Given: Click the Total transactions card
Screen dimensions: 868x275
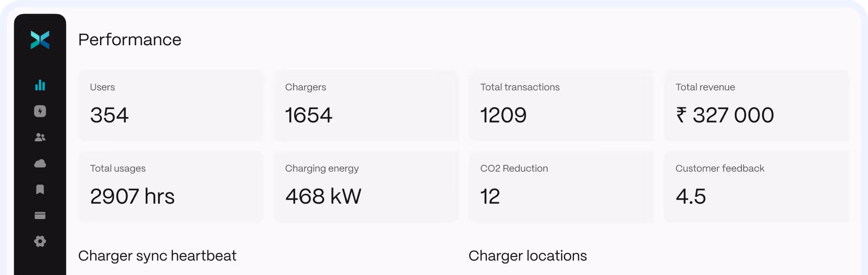Looking at the screenshot, I should [x=561, y=105].
